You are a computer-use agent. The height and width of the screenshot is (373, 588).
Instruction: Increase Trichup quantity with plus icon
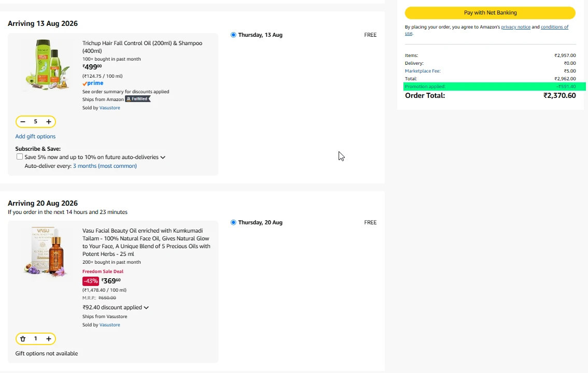pyautogui.click(x=48, y=122)
